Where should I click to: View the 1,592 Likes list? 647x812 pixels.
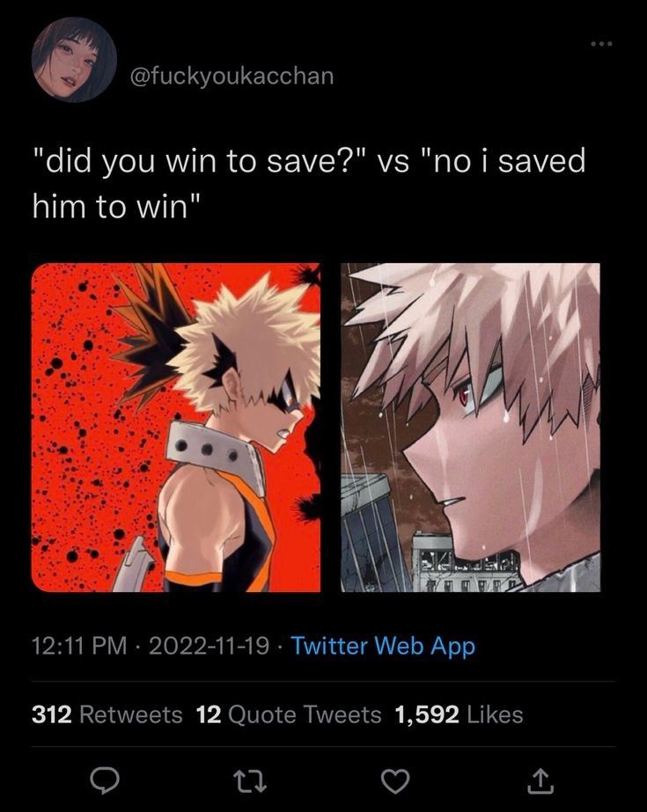point(459,714)
